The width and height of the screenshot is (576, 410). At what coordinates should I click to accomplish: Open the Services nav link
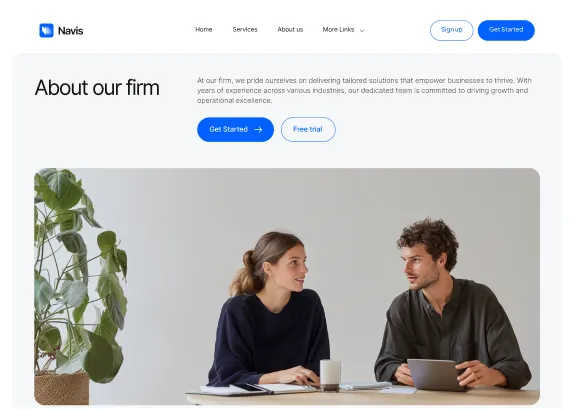pos(245,30)
